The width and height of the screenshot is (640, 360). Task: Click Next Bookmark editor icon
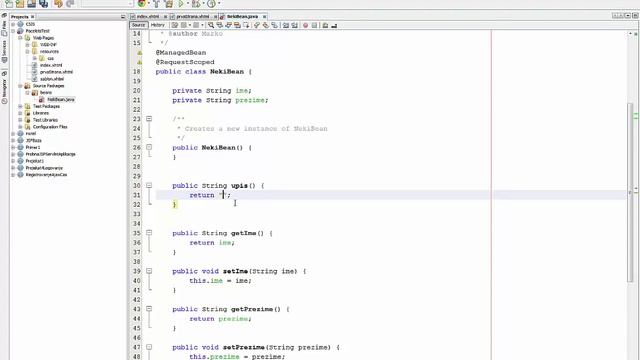click(x=266, y=25)
